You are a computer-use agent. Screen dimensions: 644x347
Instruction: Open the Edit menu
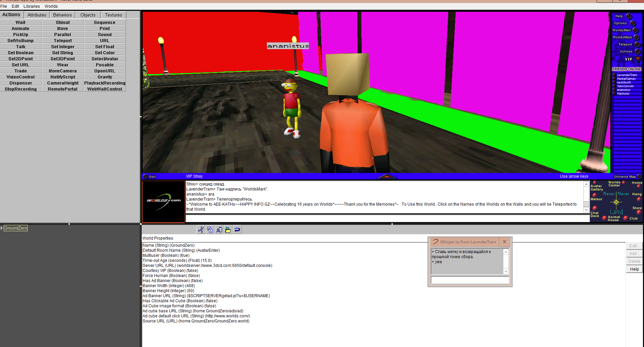(15, 6)
